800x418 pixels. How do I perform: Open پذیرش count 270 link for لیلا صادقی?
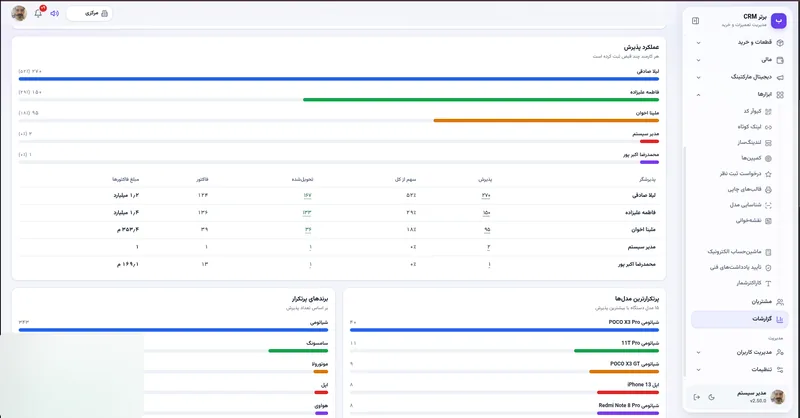click(486, 195)
